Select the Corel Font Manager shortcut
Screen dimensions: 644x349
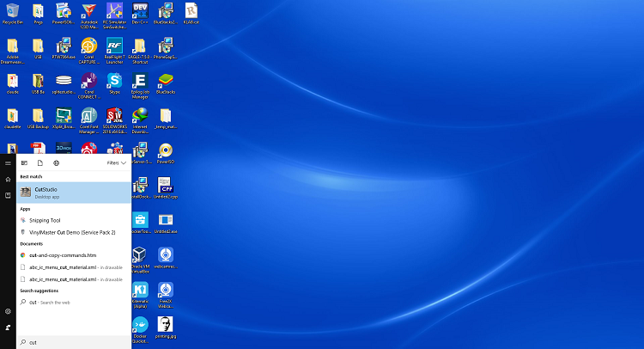(x=89, y=121)
